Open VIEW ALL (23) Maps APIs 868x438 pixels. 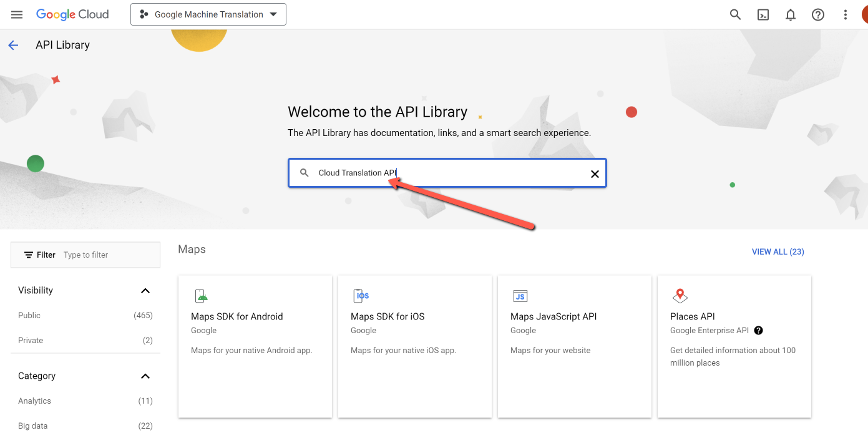tap(778, 251)
